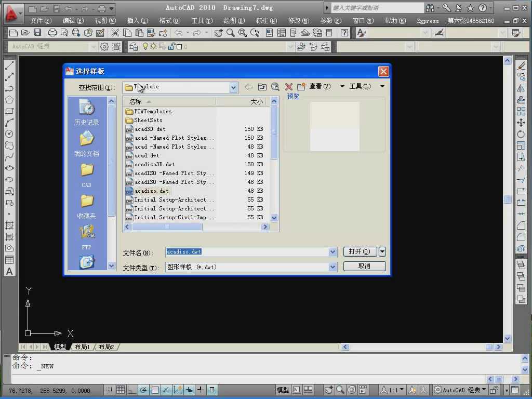Click the Cut scissors icon
532x399 pixels.
click(115, 33)
